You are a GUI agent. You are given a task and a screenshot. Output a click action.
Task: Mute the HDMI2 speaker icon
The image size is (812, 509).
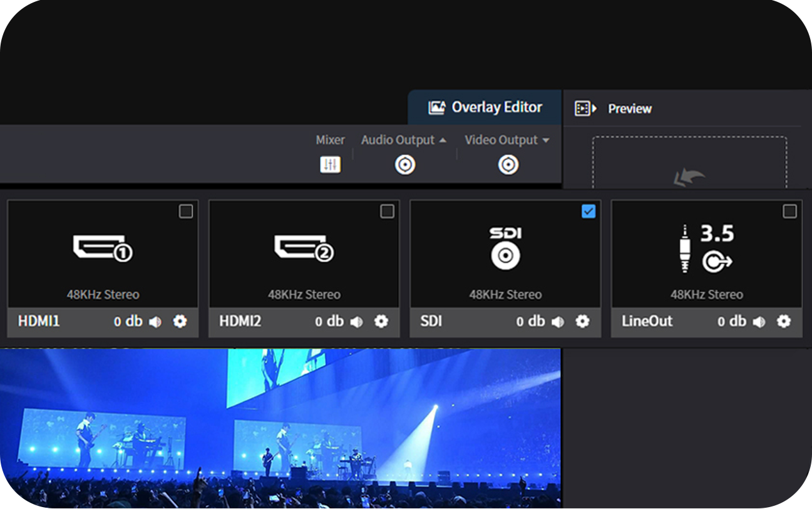[x=357, y=322]
